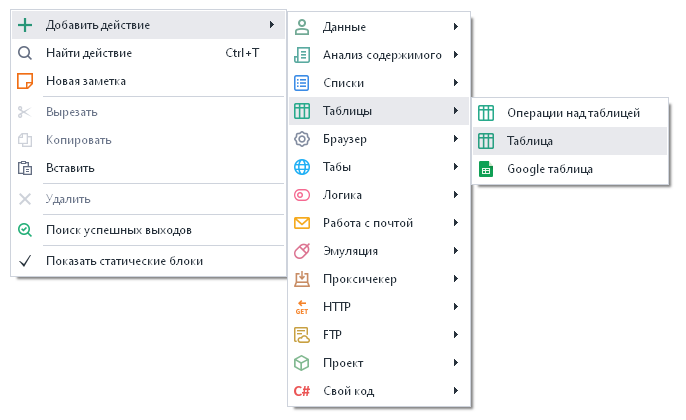
Task: Click the orange note icon for Новая заметка
Action: point(26,80)
